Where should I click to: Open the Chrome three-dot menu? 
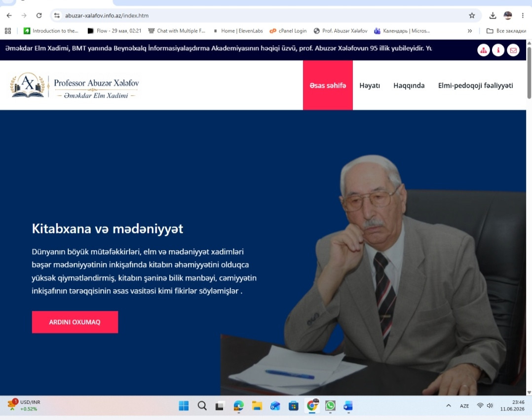[523, 15]
